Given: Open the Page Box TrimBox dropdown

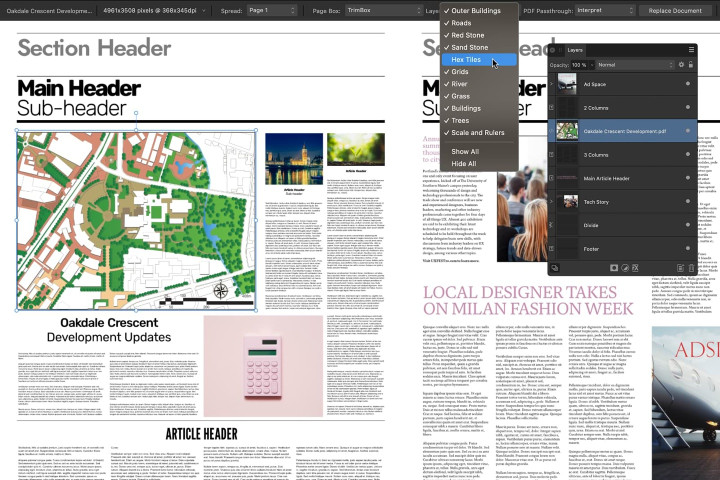Looking at the screenshot, I should (x=383, y=10).
